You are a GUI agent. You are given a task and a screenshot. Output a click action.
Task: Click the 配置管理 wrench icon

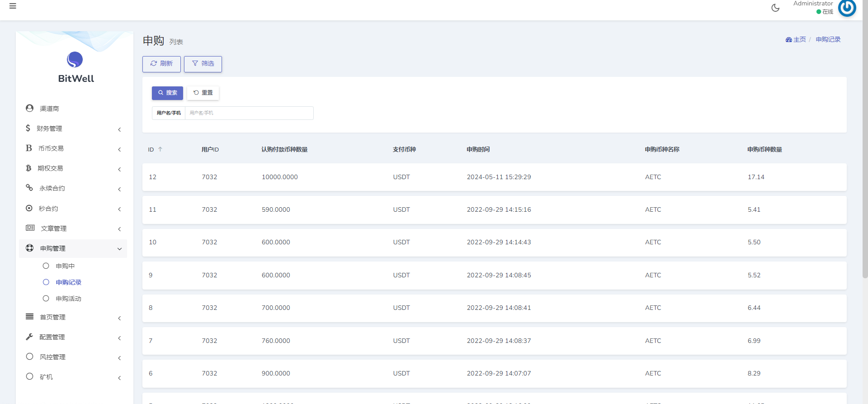click(x=29, y=337)
